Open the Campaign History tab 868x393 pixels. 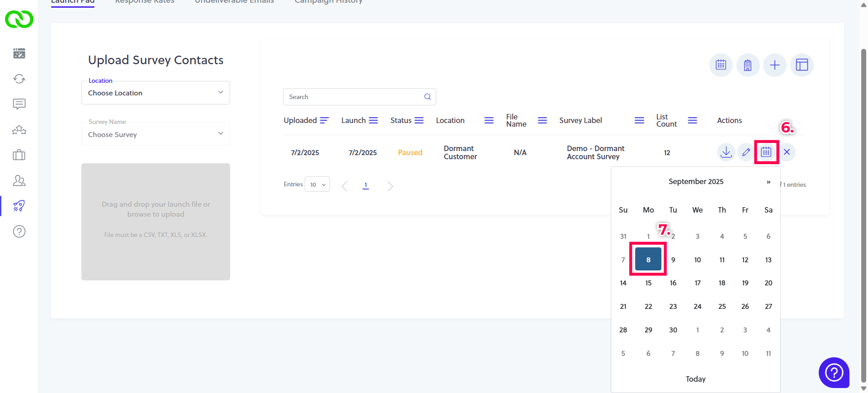[328, 2]
